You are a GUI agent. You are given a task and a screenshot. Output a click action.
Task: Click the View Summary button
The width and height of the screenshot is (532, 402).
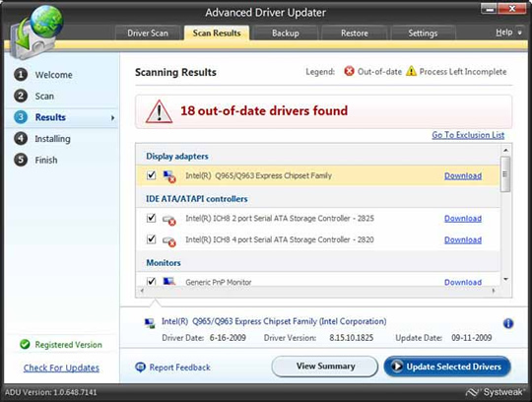coord(325,367)
